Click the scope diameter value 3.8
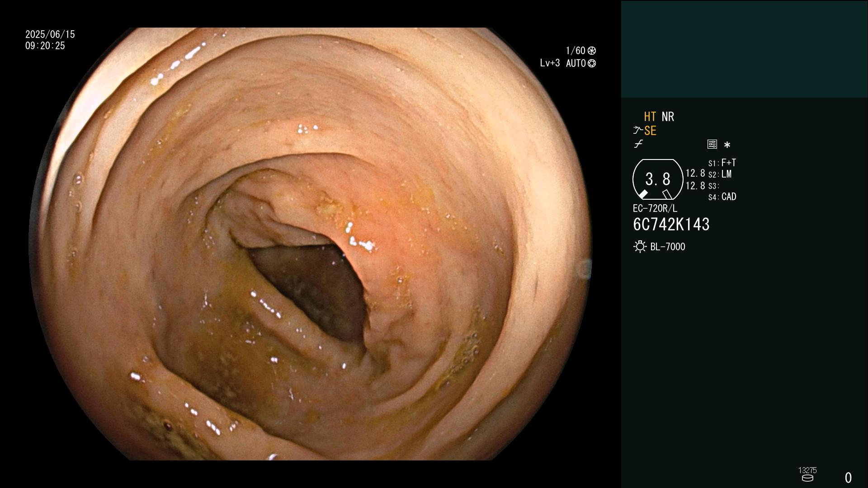868x488 pixels. click(658, 179)
